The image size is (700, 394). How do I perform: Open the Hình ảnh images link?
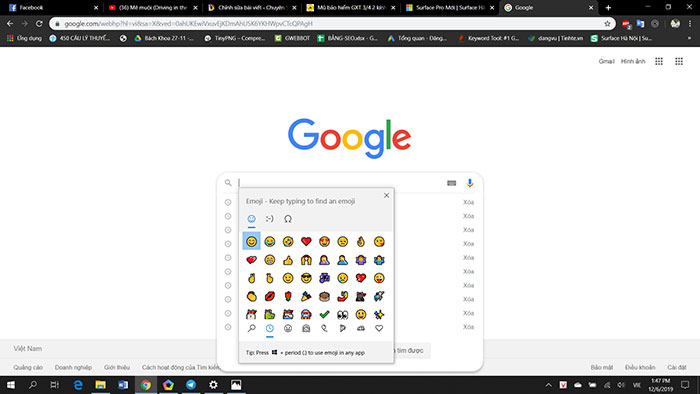tap(633, 61)
